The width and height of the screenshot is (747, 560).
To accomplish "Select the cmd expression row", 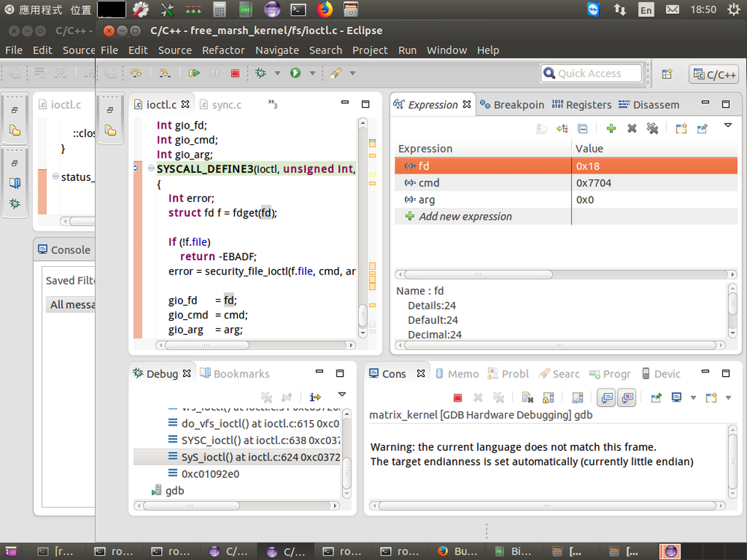I will click(566, 183).
